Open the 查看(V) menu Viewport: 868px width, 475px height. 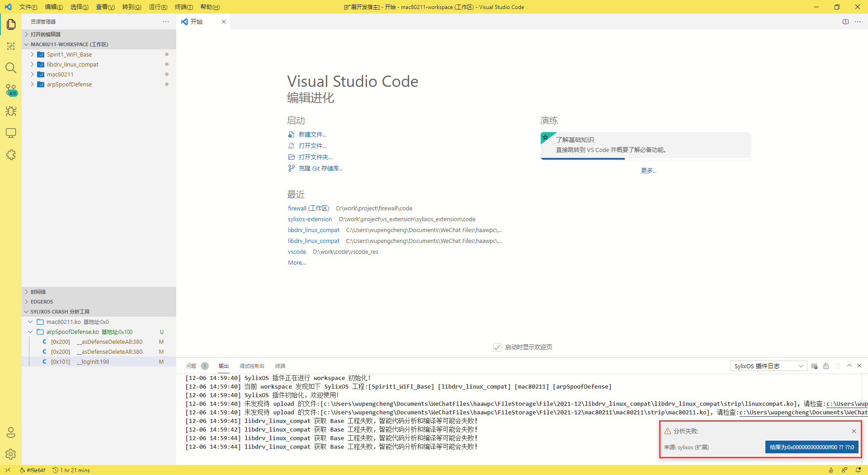click(x=105, y=7)
